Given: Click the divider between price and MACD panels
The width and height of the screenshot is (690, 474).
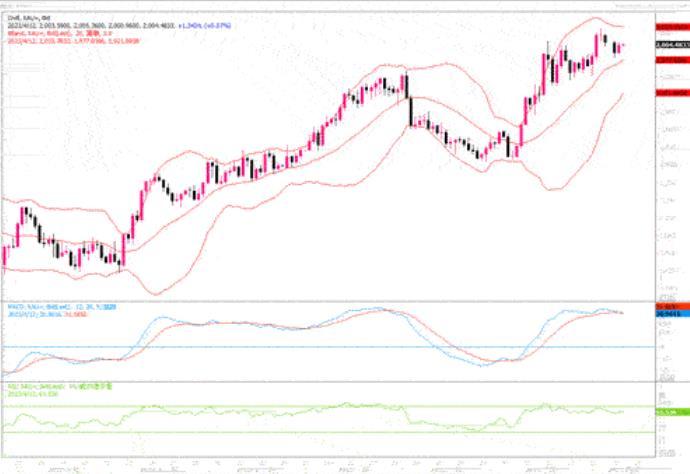Looking at the screenshot, I should (x=330, y=297).
